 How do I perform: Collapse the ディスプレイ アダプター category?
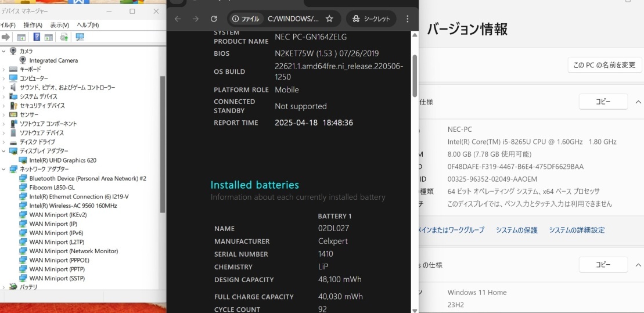(3, 151)
